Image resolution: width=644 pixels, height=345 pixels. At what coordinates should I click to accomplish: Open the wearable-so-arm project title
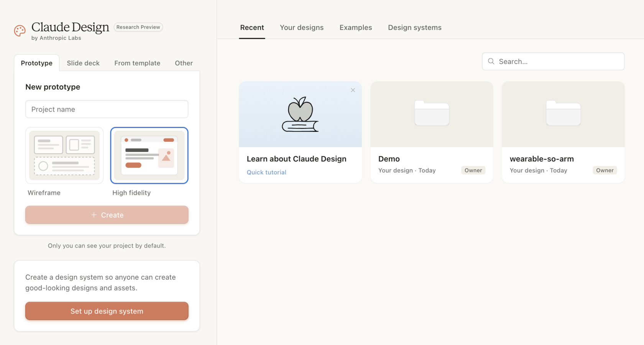pos(542,159)
